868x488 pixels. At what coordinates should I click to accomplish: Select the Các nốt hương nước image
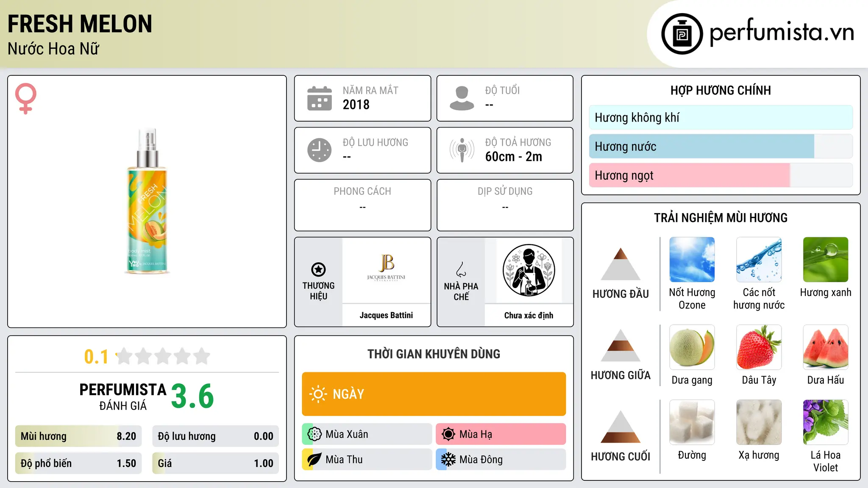(759, 260)
